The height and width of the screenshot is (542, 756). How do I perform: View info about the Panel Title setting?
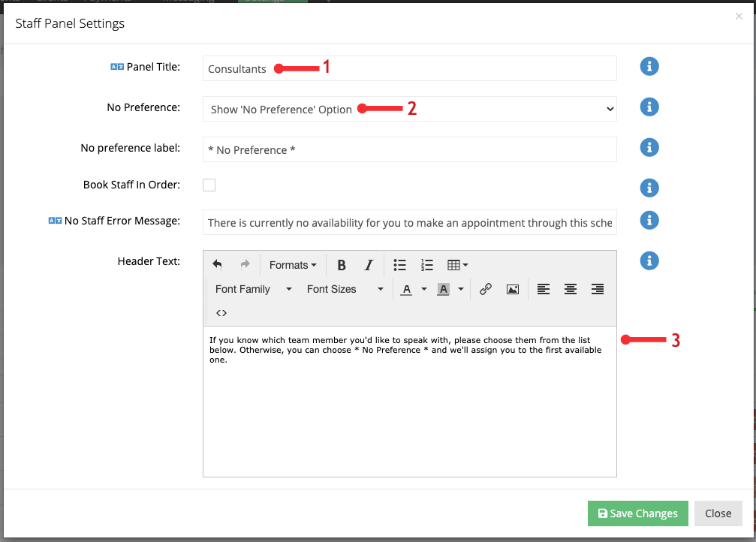pyautogui.click(x=649, y=66)
